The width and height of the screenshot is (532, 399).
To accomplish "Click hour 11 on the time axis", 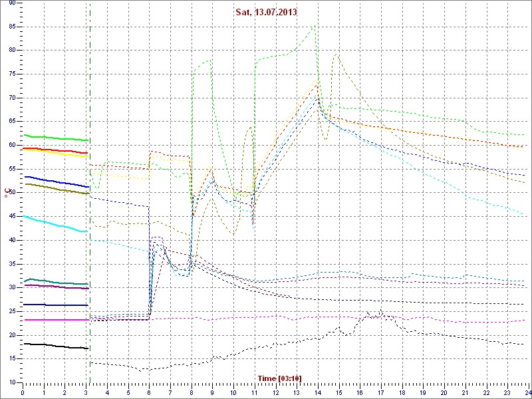I will (x=255, y=392).
